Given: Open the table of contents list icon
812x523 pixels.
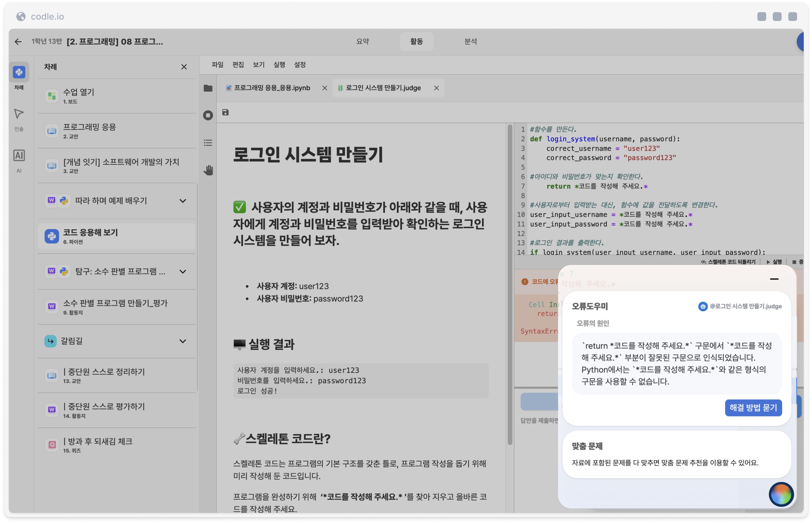Looking at the screenshot, I should tap(208, 143).
